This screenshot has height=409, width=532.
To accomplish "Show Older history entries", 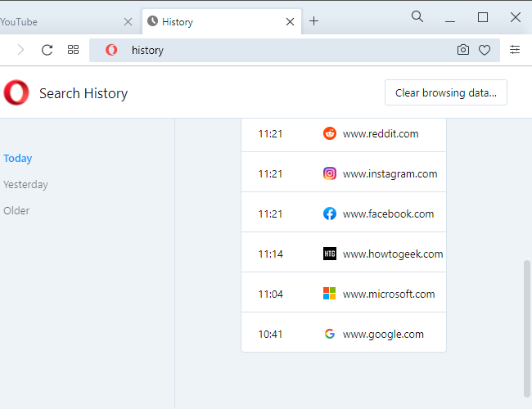I will [x=16, y=211].
